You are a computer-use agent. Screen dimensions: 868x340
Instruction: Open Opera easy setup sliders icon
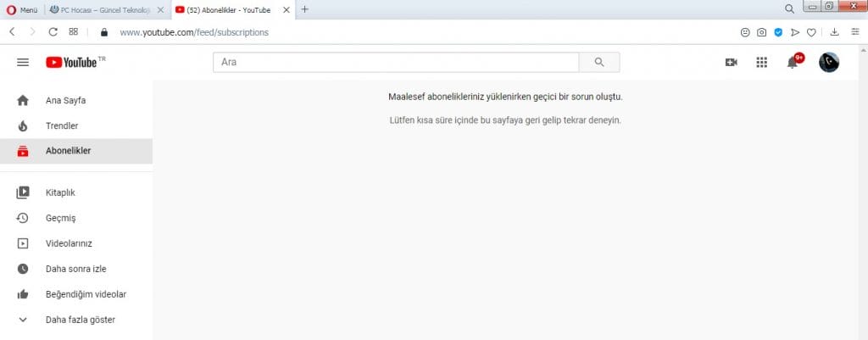[x=854, y=32]
